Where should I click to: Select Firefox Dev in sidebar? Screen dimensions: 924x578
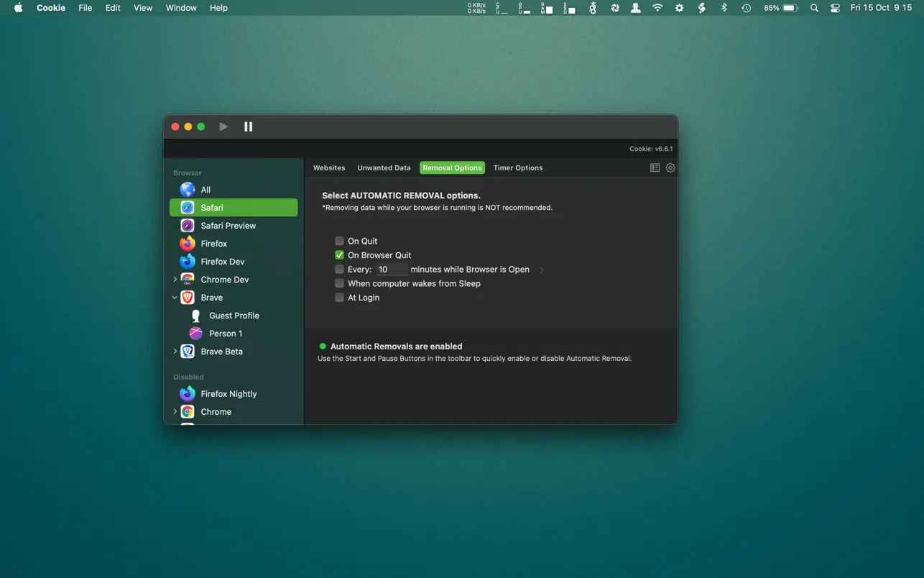click(x=222, y=262)
